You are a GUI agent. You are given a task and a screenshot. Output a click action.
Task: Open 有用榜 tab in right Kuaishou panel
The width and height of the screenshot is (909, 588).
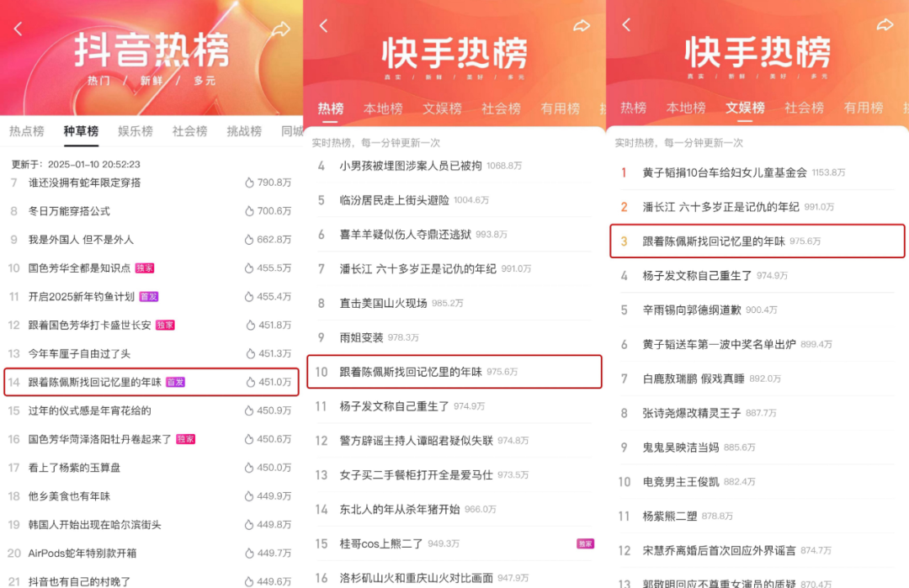click(x=864, y=108)
